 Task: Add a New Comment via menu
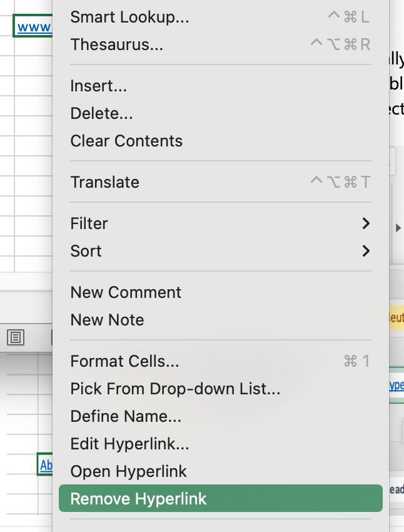click(126, 292)
